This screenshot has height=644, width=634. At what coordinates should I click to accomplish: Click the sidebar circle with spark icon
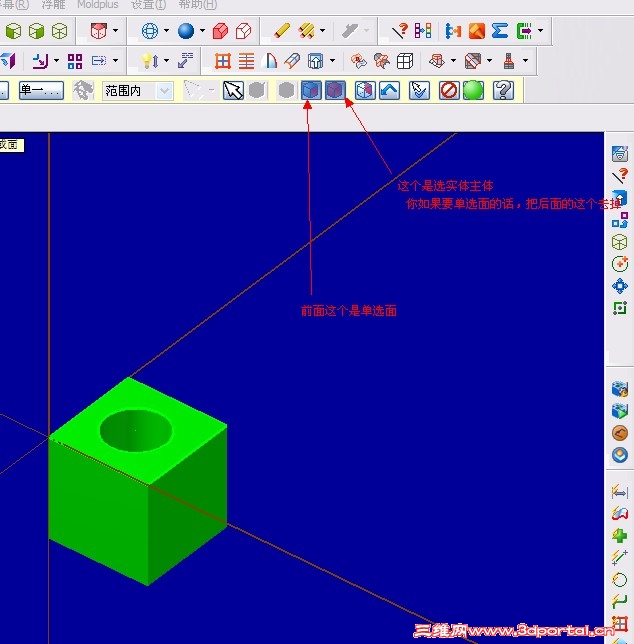620,580
